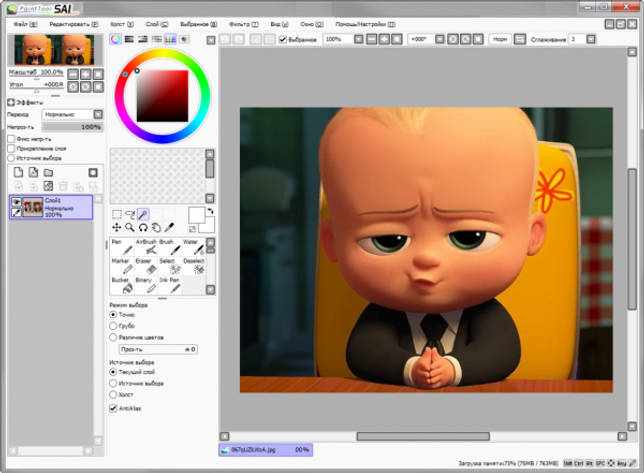Open the stabilizer value dropdown

coord(591,39)
